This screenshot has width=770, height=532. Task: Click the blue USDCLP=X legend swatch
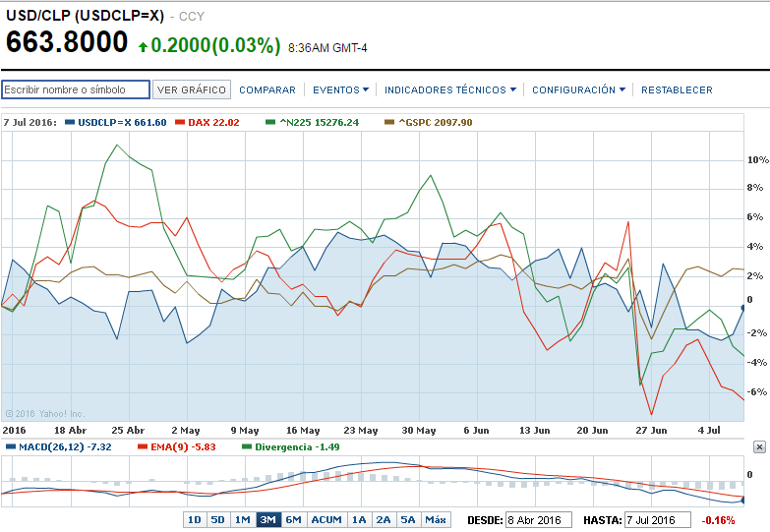(70, 123)
